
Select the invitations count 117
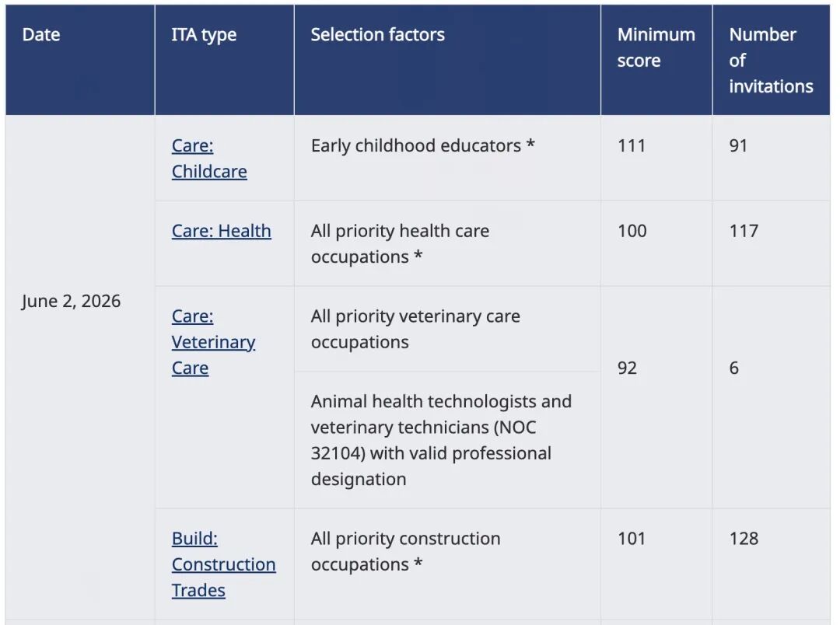(744, 231)
